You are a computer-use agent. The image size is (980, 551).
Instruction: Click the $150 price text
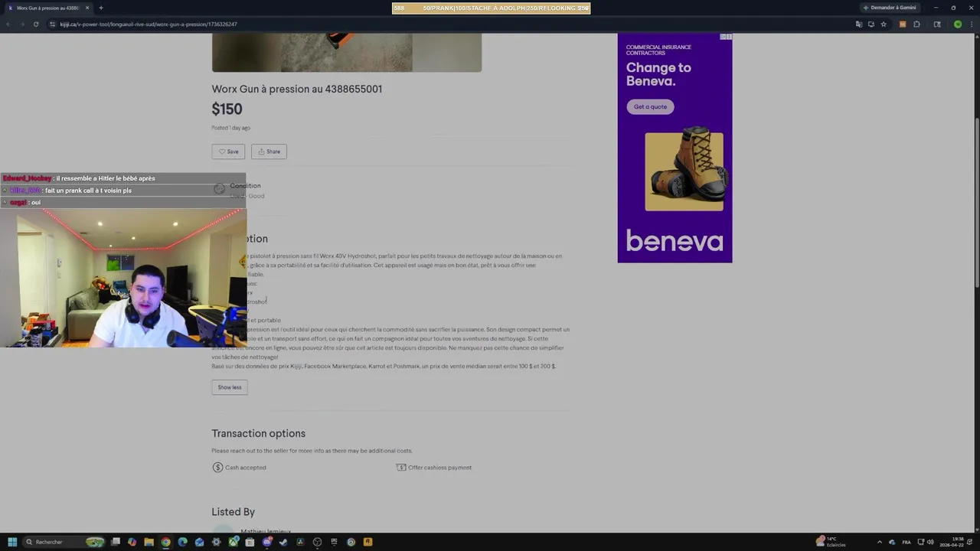pos(227,109)
